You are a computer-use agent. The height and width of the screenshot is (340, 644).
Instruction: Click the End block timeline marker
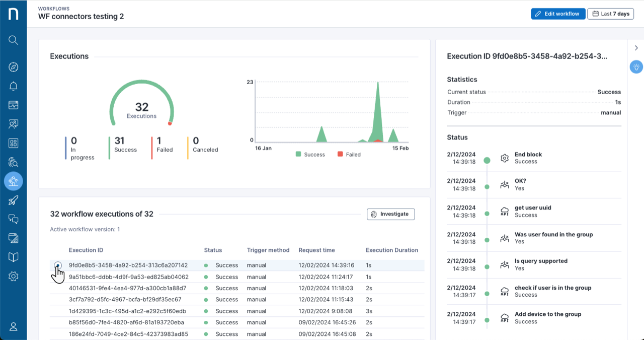[487, 161]
